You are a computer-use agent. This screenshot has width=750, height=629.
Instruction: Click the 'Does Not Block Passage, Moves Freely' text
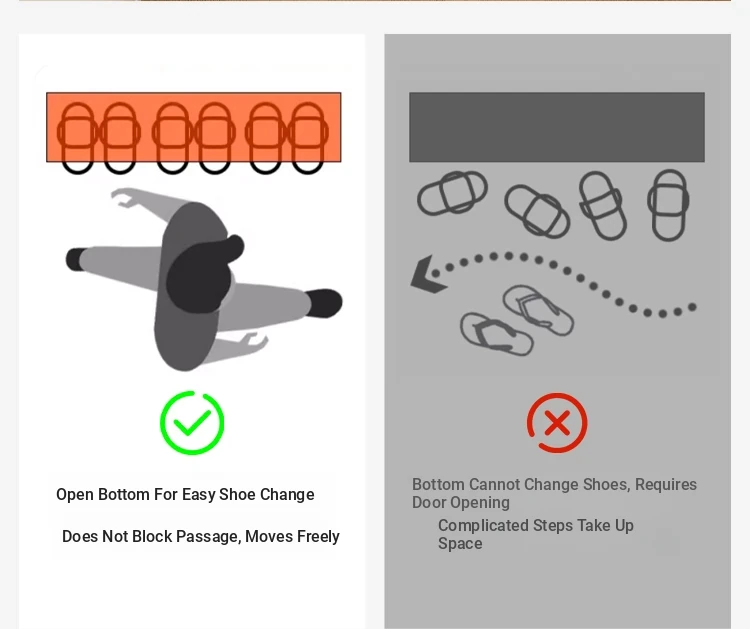click(x=201, y=537)
